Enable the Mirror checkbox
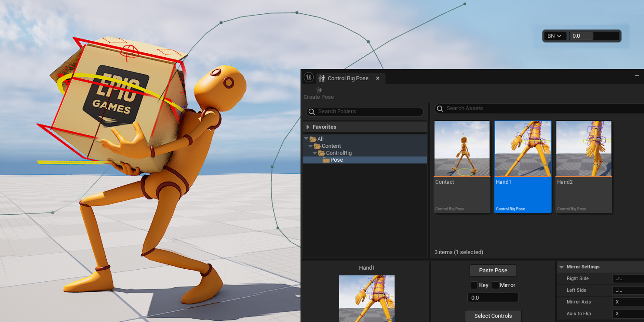 [x=495, y=285]
